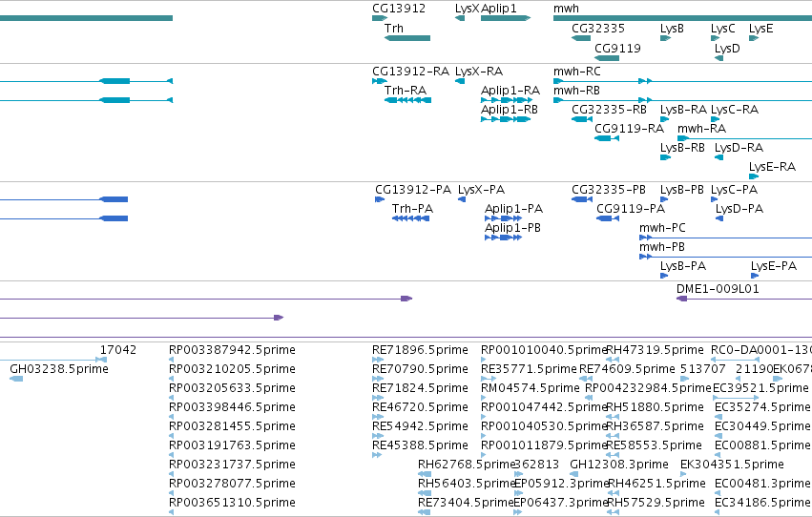Image resolution: width=812 pixels, height=517 pixels.
Task: Open the DME1-009L01 feature label
Action: 718,289
